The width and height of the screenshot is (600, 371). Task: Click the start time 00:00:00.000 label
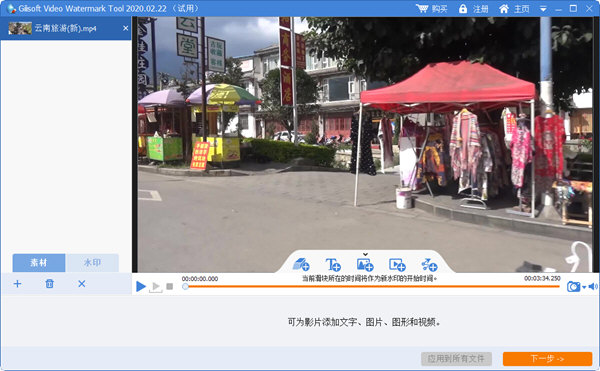click(200, 279)
